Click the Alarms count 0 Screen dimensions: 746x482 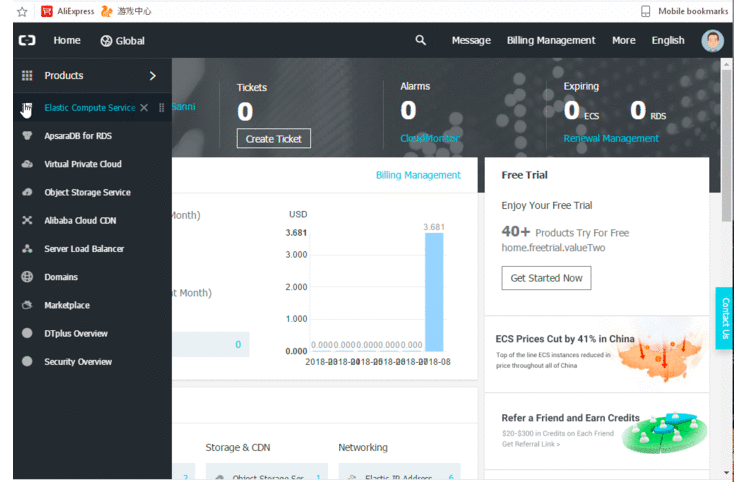[x=408, y=110]
